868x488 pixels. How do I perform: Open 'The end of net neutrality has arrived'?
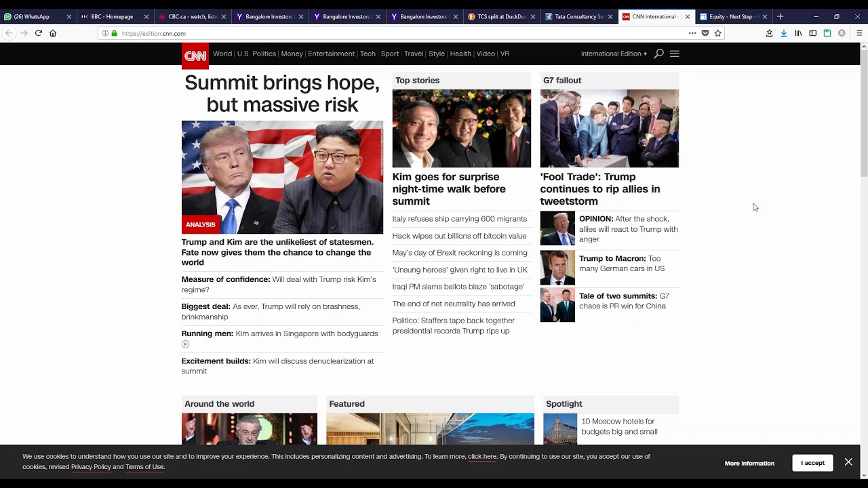(454, 304)
